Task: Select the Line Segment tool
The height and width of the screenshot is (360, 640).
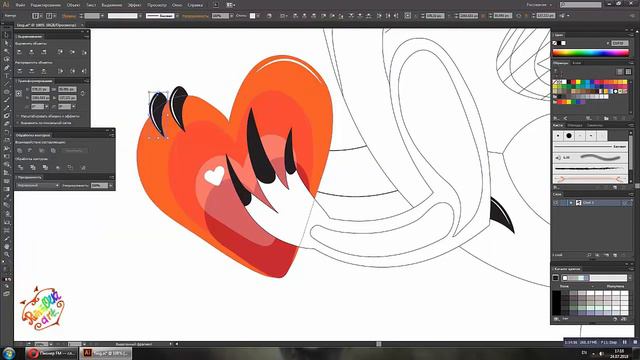Action: 6,84
